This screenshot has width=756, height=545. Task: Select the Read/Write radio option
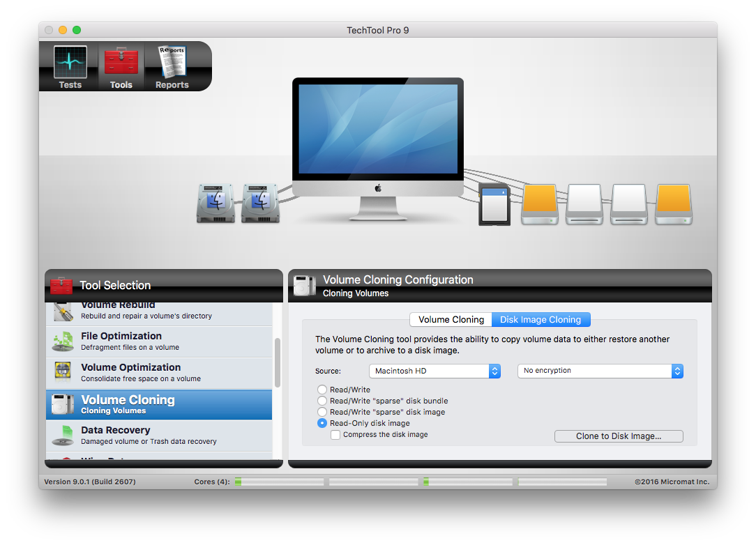(322, 390)
